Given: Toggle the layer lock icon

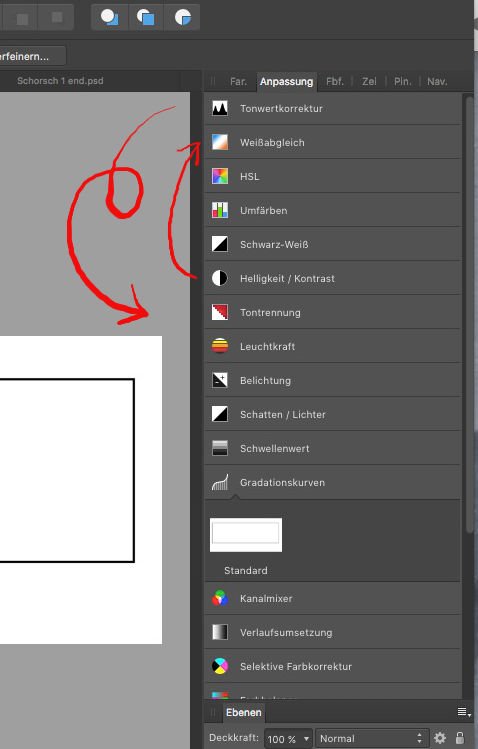Looking at the screenshot, I should pos(459,738).
